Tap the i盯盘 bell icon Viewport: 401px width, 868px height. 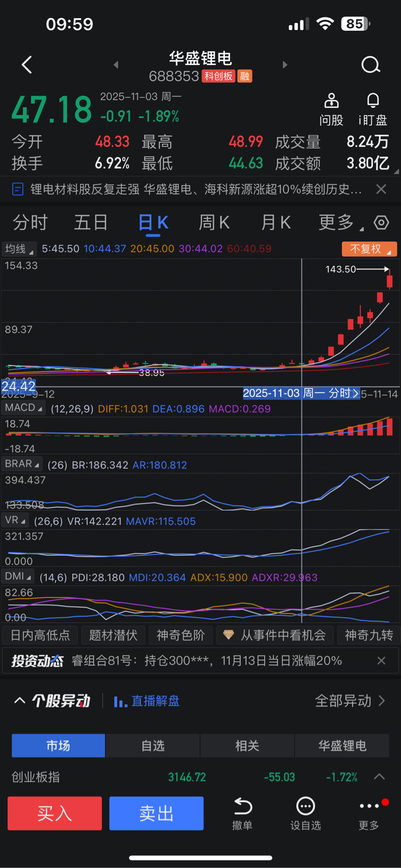(373, 100)
